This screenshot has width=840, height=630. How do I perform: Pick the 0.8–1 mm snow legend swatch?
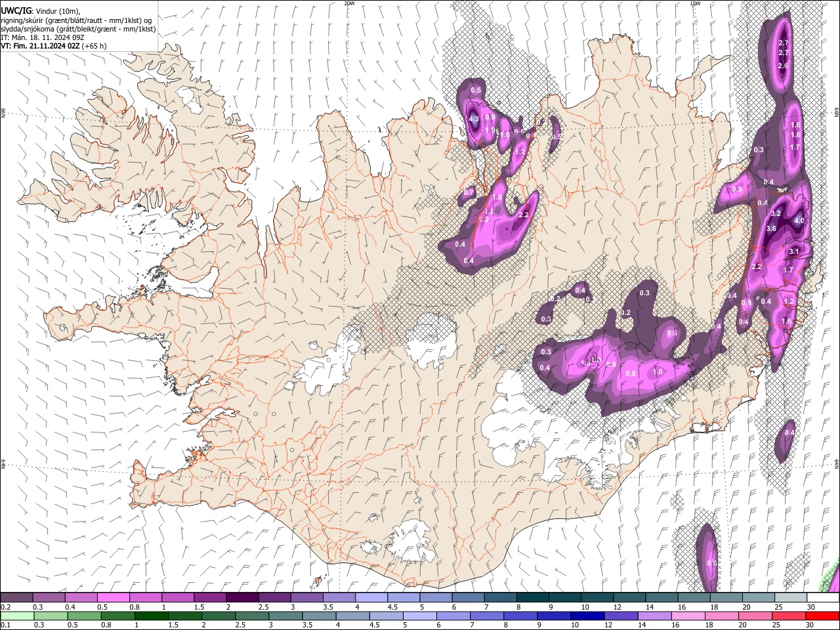click(146, 597)
